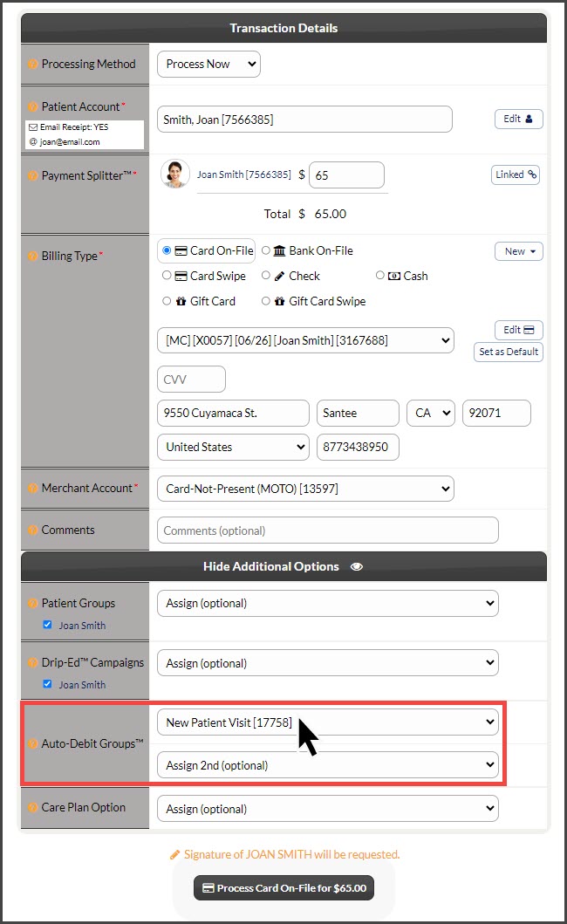This screenshot has width=567, height=924.
Task: Open Patient Groups Assign dropdown
Action: pos(328,604)
